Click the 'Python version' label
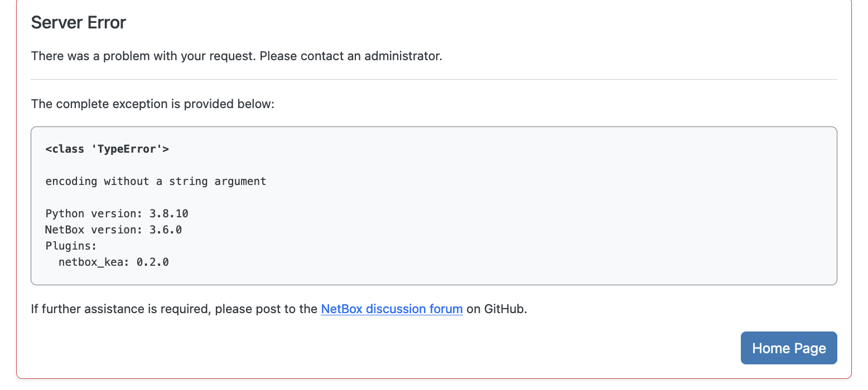Screen dimensions: 868x390 coord(94,213)
